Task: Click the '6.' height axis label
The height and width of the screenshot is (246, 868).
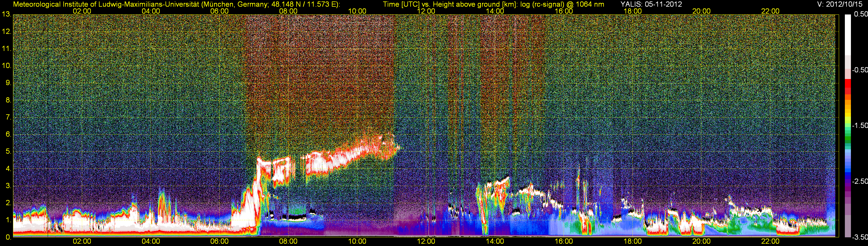Action: (x=8, y=135)
